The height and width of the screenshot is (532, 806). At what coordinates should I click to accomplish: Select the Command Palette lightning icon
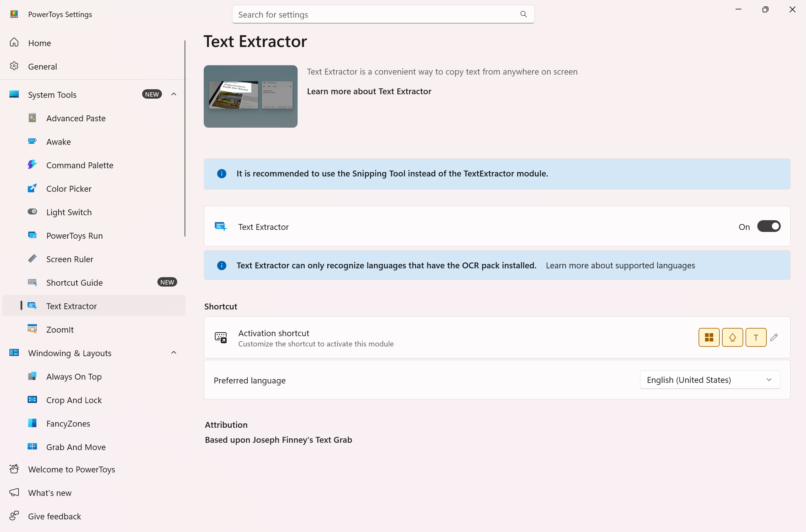(x=32, y=164)
